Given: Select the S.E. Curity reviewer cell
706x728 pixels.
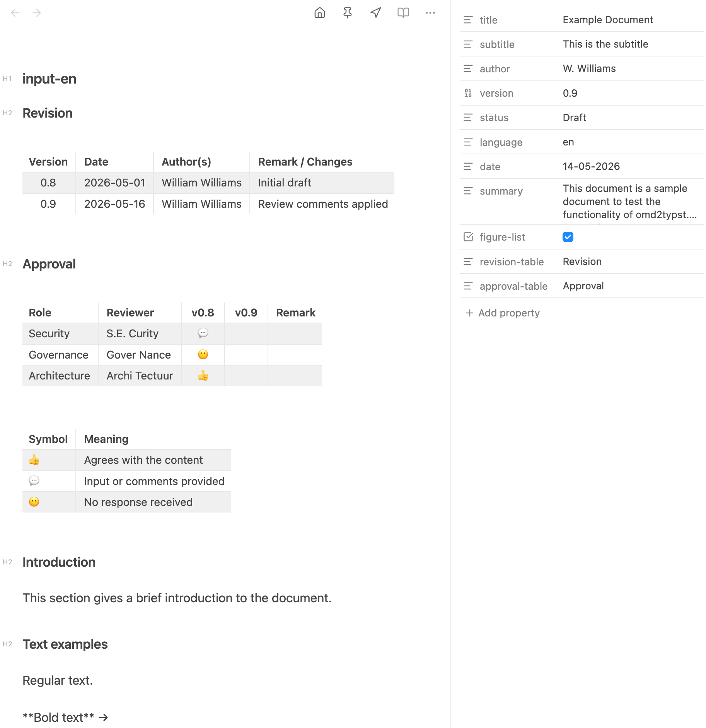Looking at the screenshot, I should [x=140, y=333].
